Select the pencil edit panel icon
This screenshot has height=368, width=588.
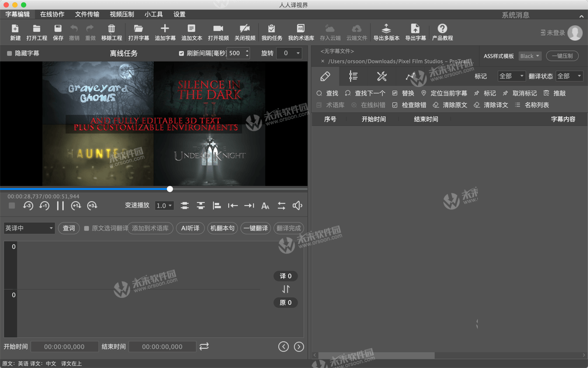point(325,77)
